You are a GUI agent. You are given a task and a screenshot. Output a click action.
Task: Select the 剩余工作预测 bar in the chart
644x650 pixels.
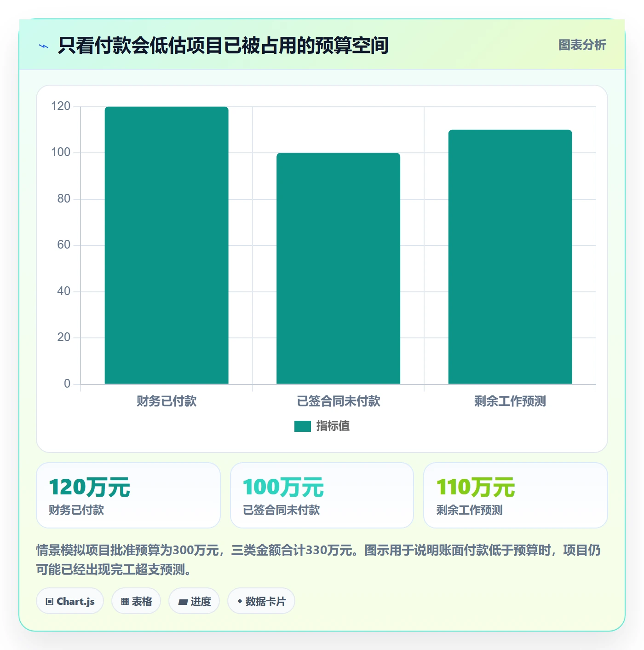(510, 257)
